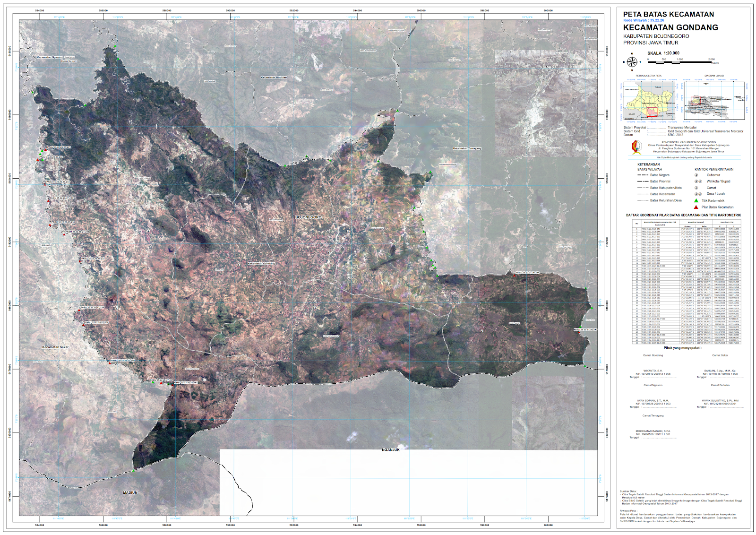This screenshot has height=535, width=756.
Task: Click the PEMERINTAH KABUPATEN BOJONEGORO text
Action: click(688, 142)
